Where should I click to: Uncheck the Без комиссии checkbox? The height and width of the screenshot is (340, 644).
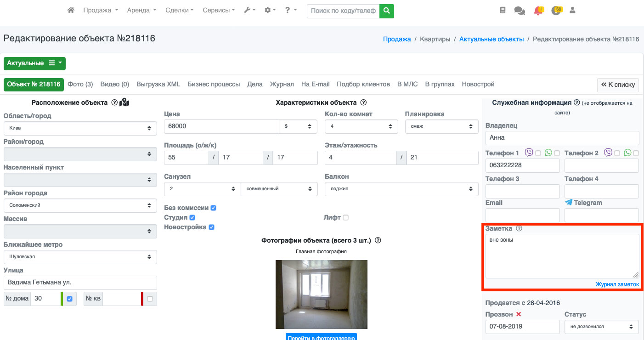click(213, 208)
